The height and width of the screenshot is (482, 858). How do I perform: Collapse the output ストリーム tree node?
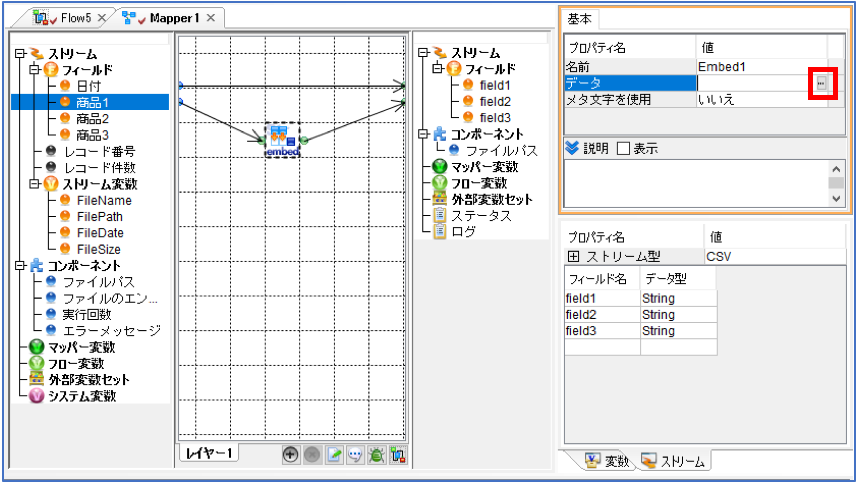[x=423, y=53]
